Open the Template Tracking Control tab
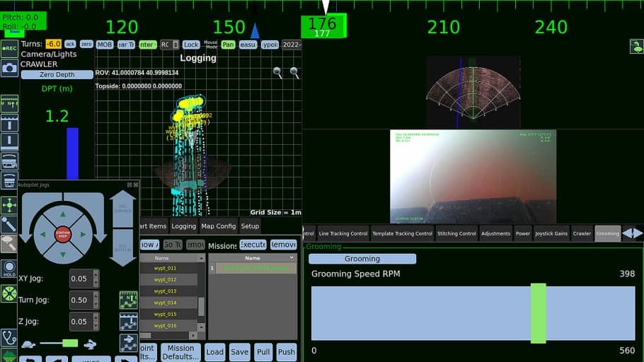 (x=402, y=233)
